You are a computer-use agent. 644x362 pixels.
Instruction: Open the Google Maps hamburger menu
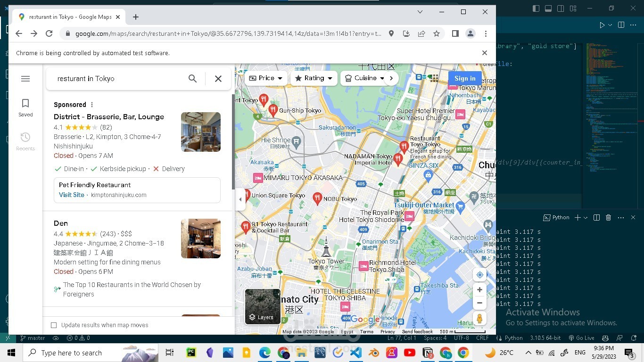pos(25,79)
